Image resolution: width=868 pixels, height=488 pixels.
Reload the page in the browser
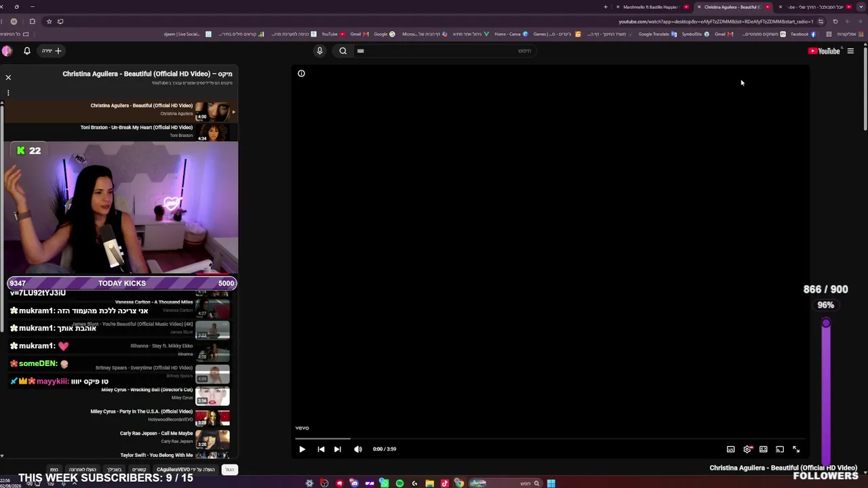coord(835,21)
